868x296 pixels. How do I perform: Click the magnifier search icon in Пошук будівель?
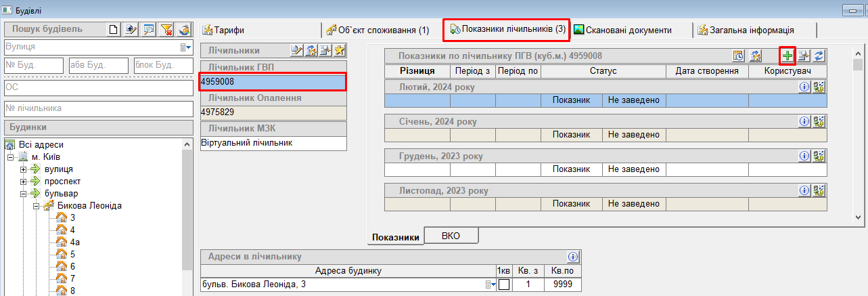149,29
